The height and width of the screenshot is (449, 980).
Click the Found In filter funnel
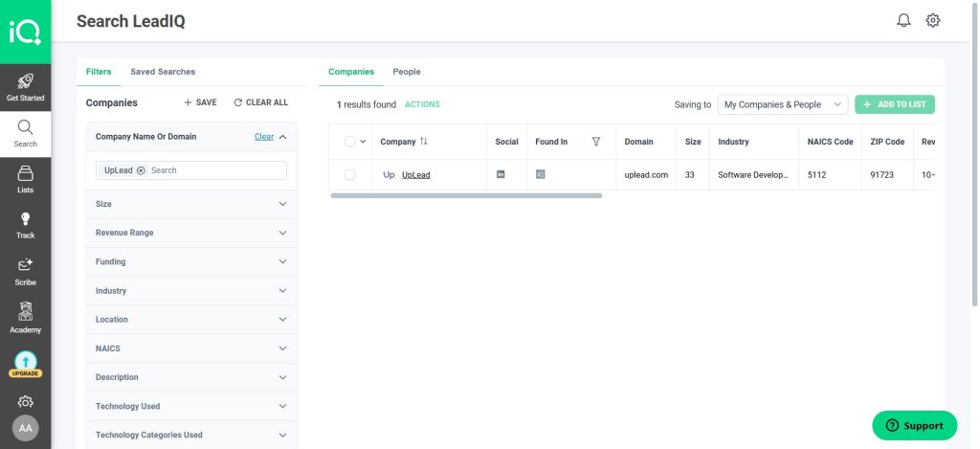tap(595, 142)
